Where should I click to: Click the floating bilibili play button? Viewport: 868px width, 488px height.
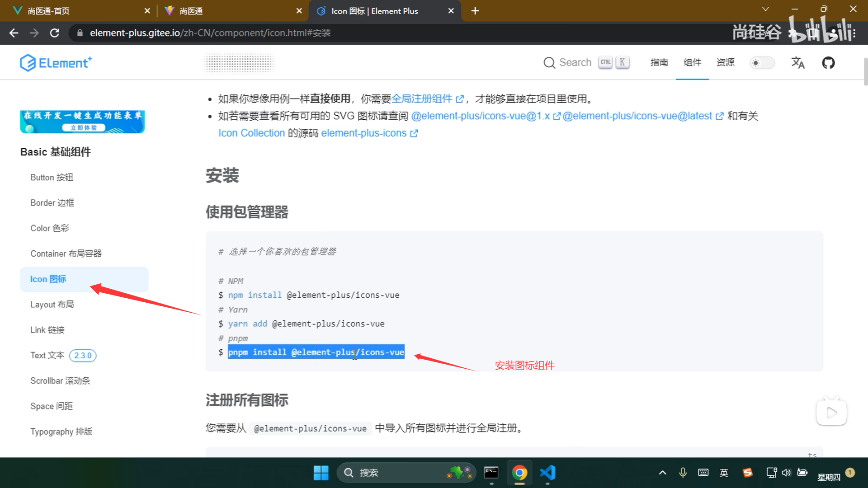[x=831, y=411]
